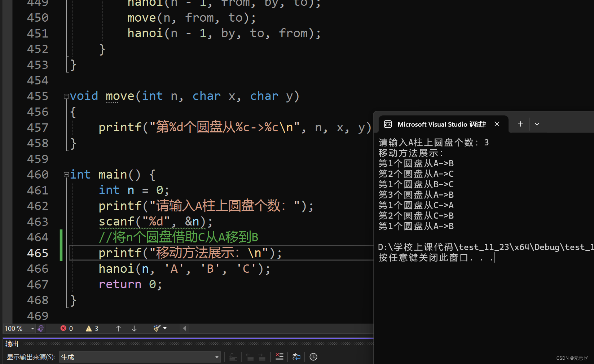The height and width of the screenshot is (364, 594).
Task: Click the find message in code icon
Action: tap(233, 357)
